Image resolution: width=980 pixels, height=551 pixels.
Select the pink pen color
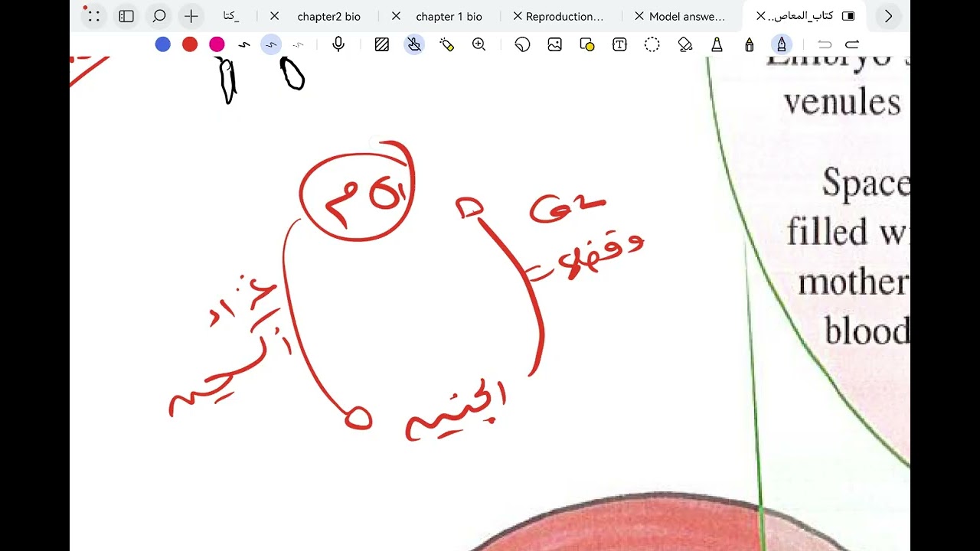coord(217,44)
